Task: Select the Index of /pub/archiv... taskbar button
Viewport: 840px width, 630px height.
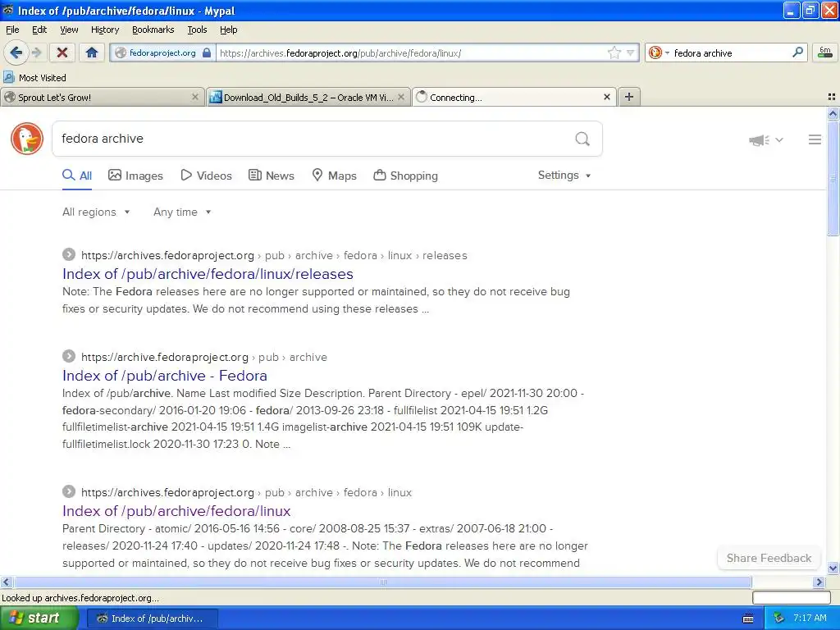Action: pos(152,619)
